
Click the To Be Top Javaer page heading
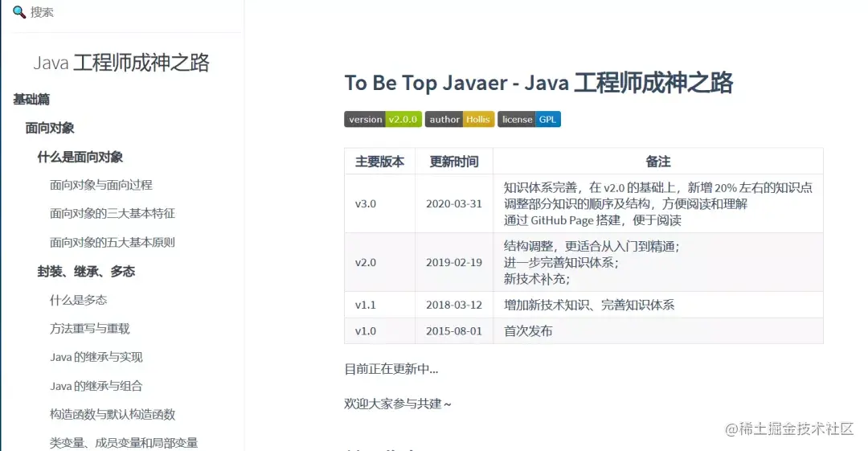click(538, 83)
